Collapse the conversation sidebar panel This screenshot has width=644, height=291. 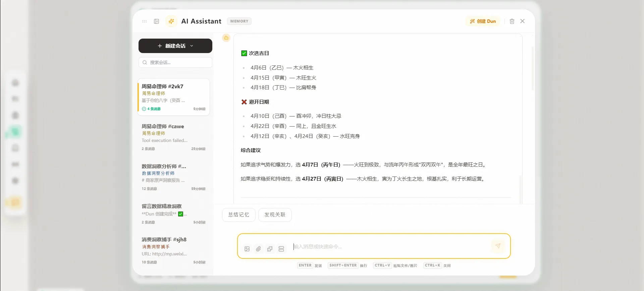(x=156, y=21)
